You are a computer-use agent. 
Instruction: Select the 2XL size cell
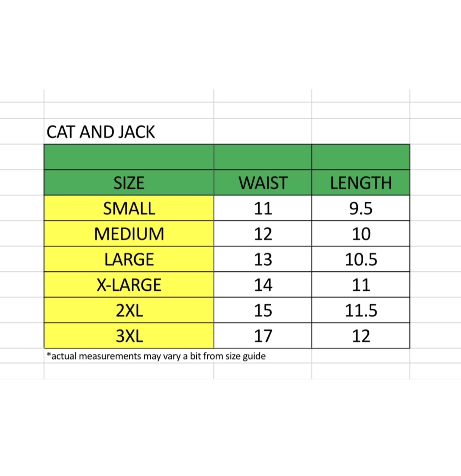[129, 311]
